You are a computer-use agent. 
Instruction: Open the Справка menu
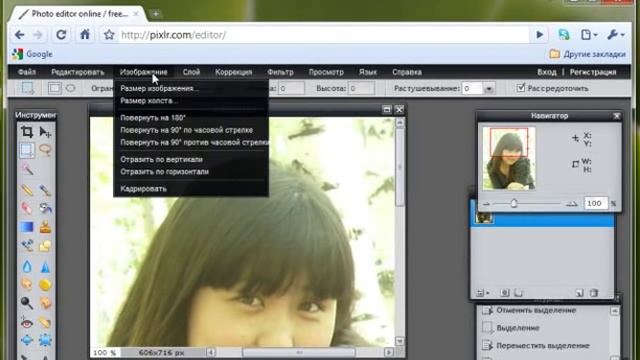click(x=407, y=72)
